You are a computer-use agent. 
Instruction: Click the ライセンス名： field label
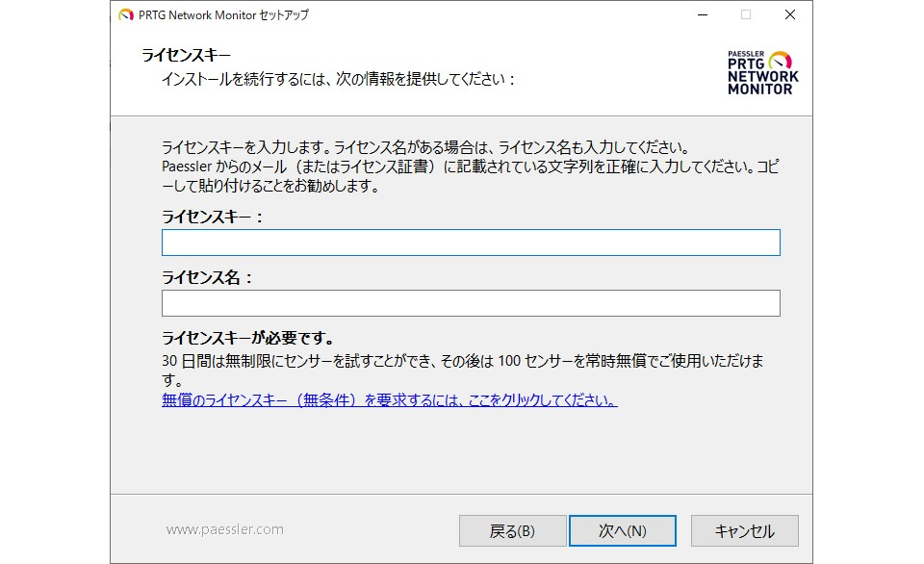208,277
